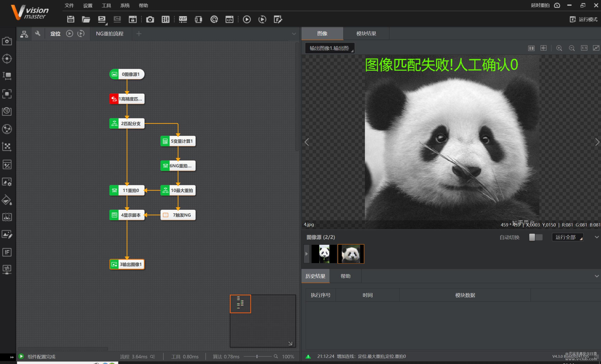This screenshot has width=601, height=364.
Task: Select the 7触发NG node
Action: (178, 215)
